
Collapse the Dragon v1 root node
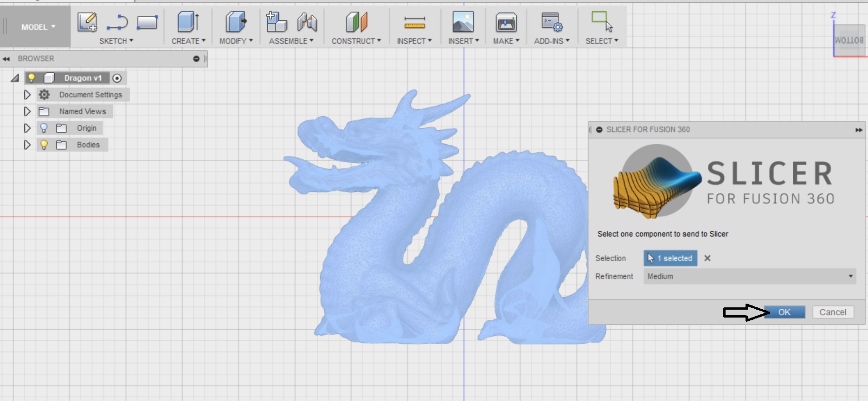[15, 78]
